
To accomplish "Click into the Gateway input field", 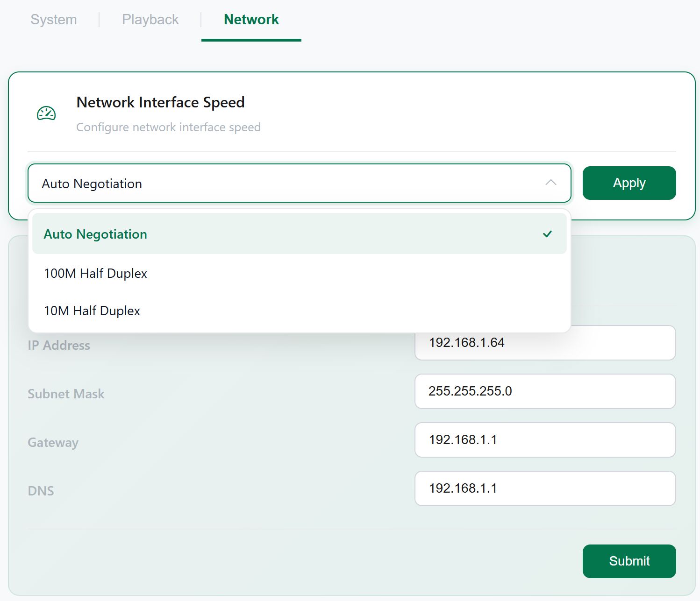I will [545, 440].
